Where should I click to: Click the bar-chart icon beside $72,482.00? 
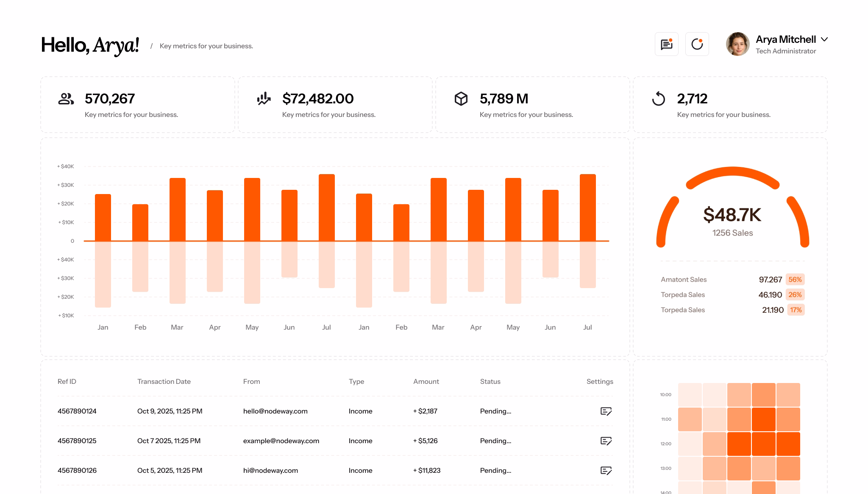click(x=263, y=99)
